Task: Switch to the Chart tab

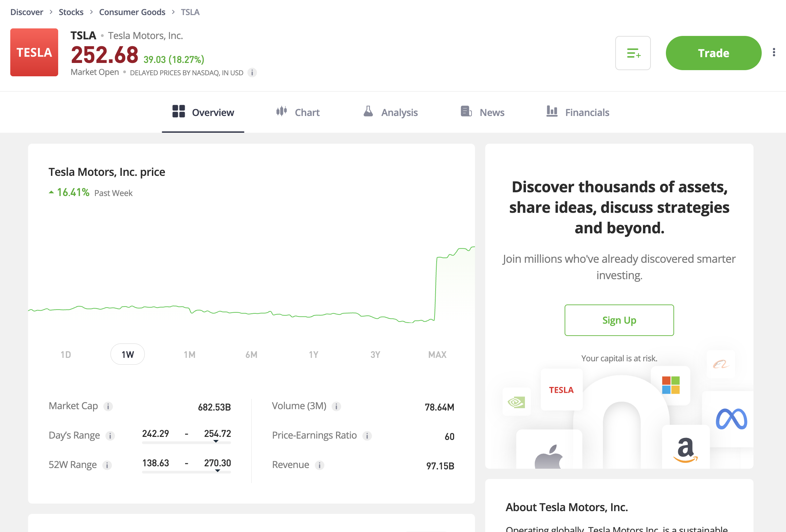Action: 298,112
